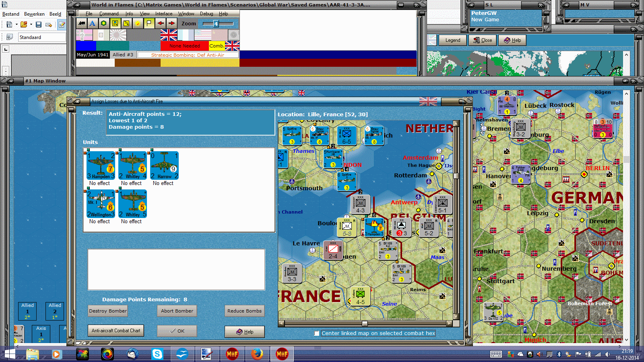
Task: Open the Standaard paragraph style dropdown
Action: click(42, 37)
